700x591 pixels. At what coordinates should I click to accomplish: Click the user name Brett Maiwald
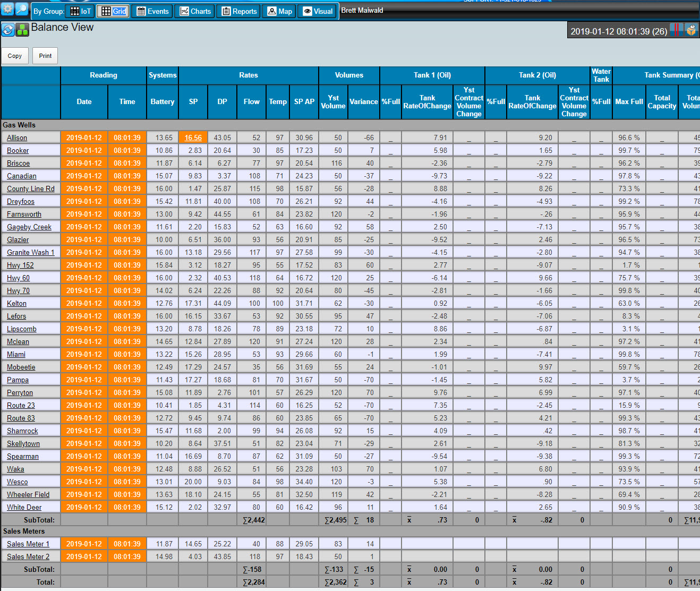pos(362,10)
